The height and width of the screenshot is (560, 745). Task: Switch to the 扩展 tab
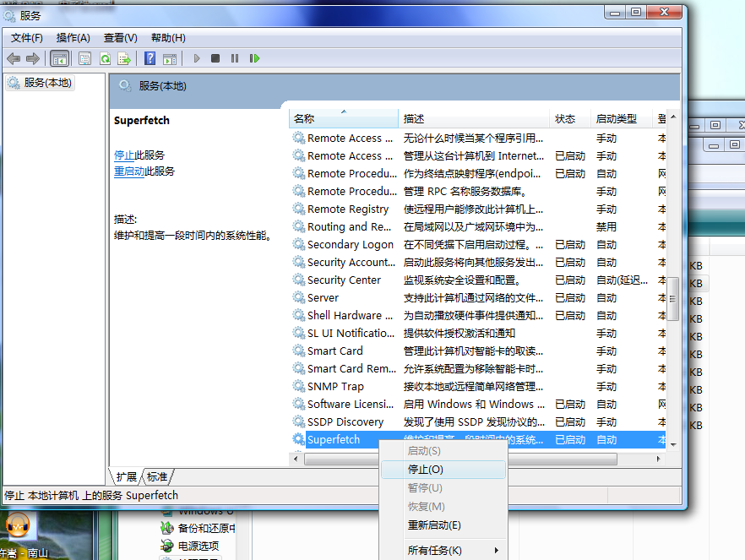click(126, 477)
